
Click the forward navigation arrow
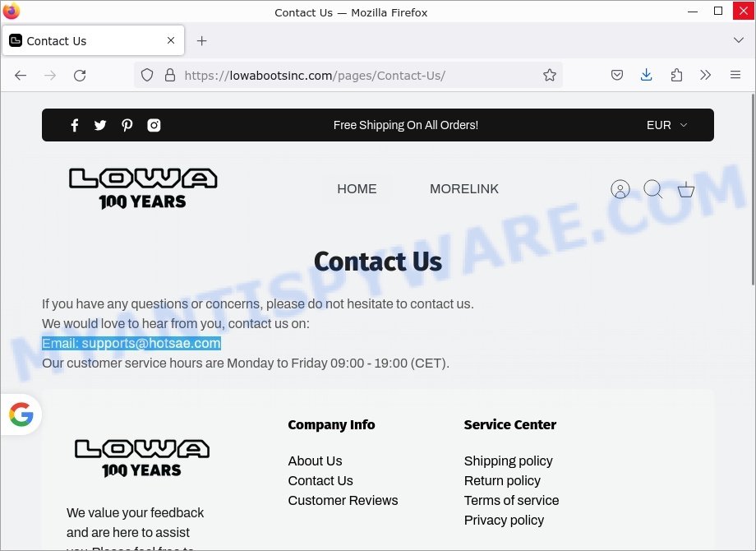(x=50, y=76)
